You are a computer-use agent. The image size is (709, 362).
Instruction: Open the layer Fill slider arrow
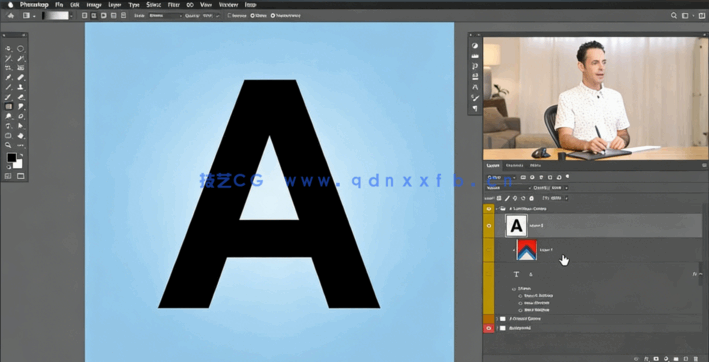(567, 198)
